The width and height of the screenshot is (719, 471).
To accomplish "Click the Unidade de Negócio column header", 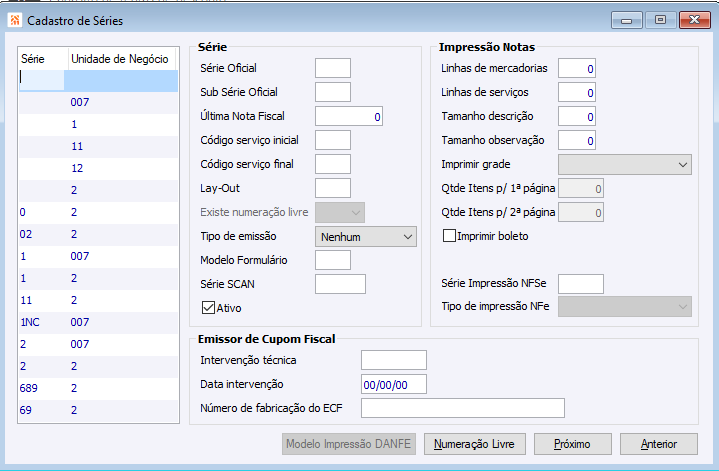I will 122,59.
